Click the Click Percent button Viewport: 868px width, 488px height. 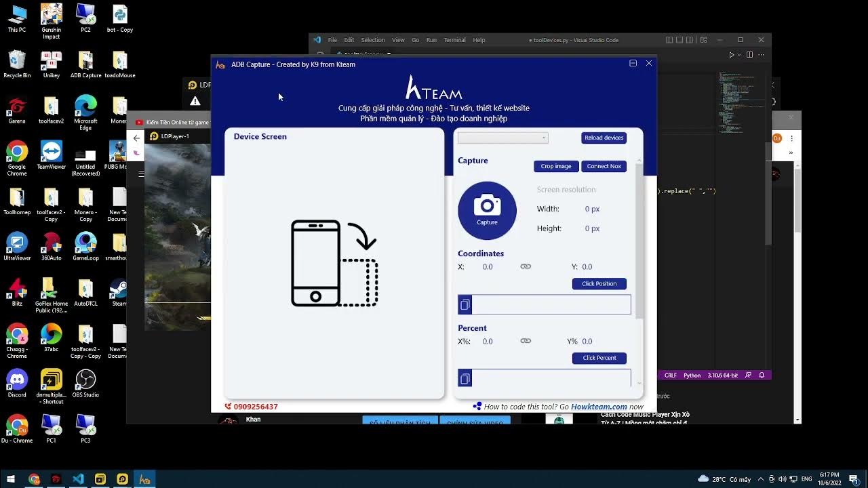tap(599, 358)
